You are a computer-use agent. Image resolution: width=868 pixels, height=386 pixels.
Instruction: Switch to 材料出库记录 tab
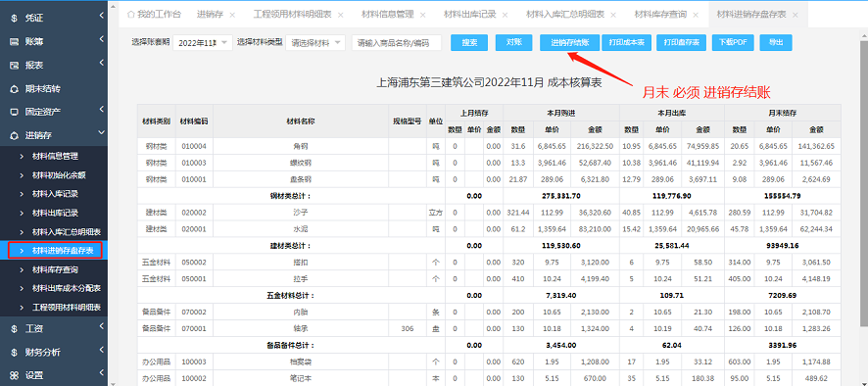click(469, 15)
